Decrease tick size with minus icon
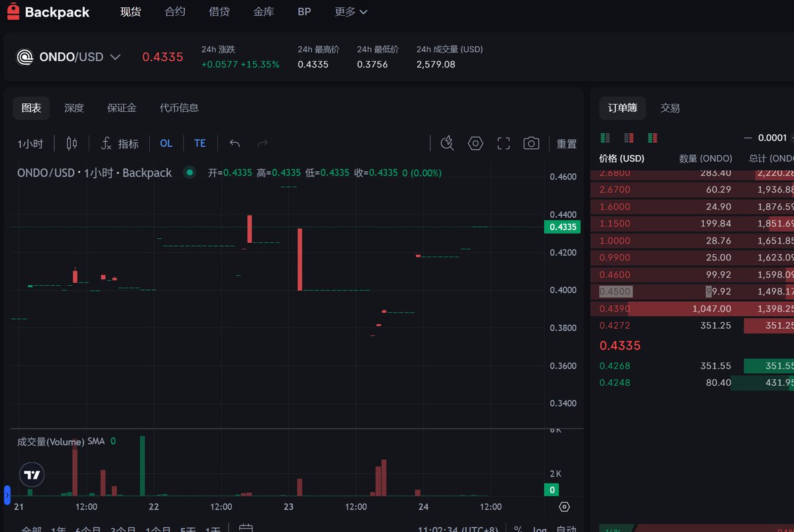794x532 pixels. 748,138
